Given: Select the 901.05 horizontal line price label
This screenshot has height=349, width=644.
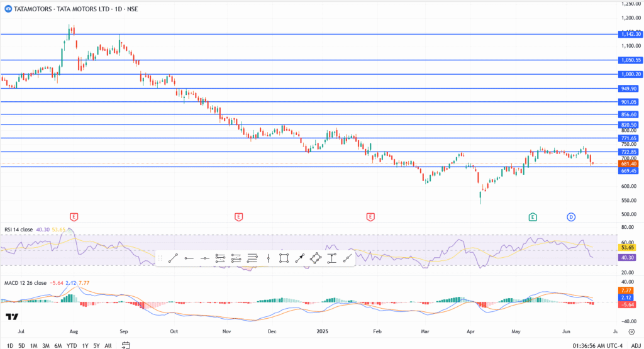Looking at the screenshot, I should pos(628,102).
